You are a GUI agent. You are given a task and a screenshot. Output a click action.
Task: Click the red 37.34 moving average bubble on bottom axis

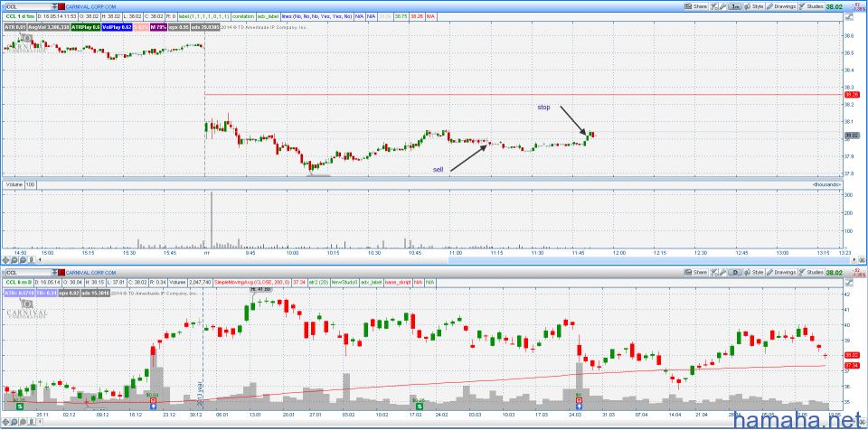852,365
